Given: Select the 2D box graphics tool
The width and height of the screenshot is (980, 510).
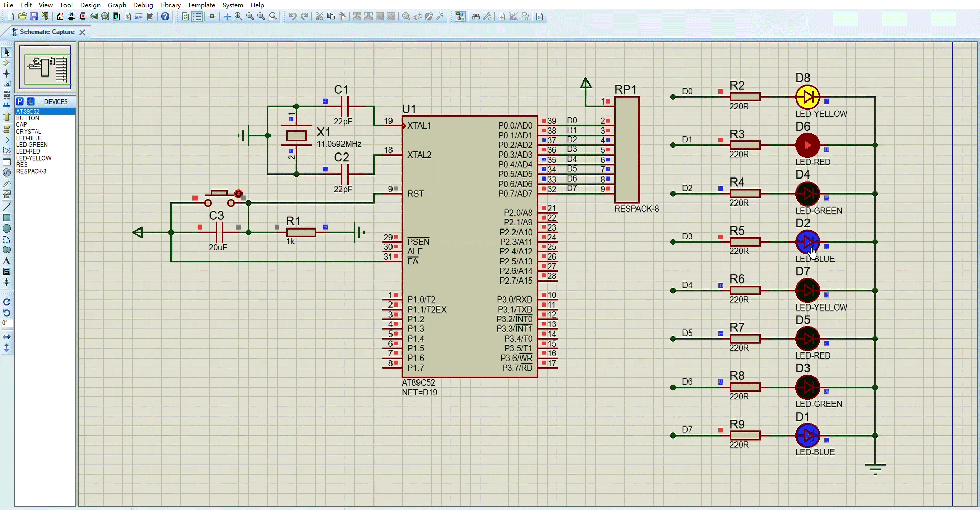Looking at the screenshot, I should tap(7, 218).
